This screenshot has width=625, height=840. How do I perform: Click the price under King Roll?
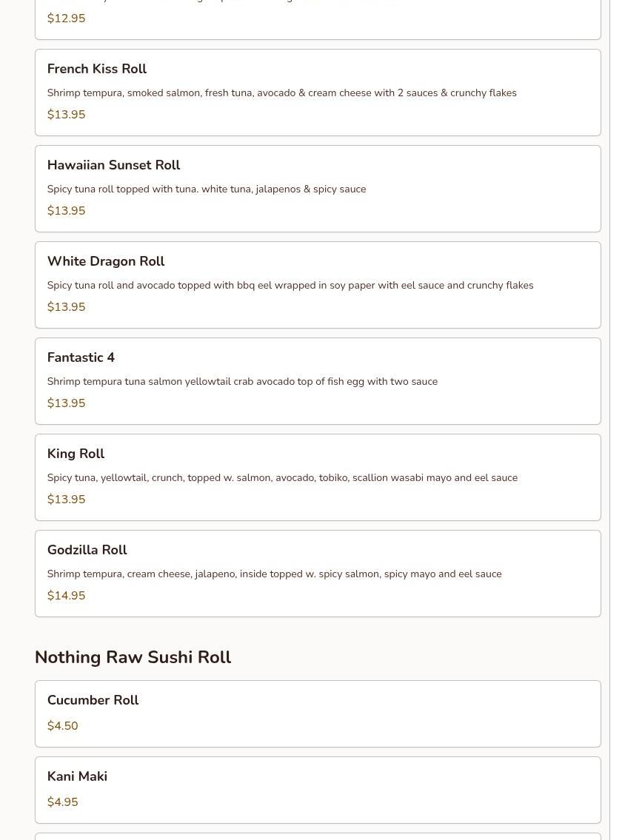pyautogui.click(x=66, y=500)
